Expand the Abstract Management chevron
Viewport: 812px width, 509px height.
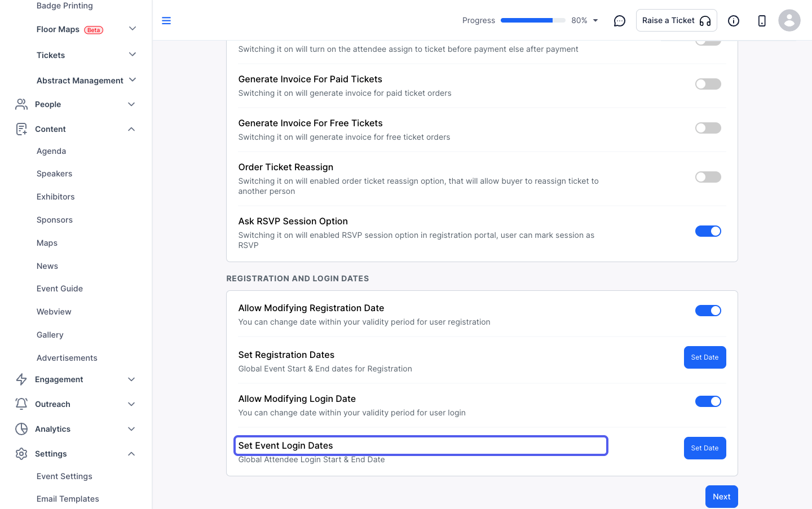pyautogui.click(x=133, y=80)
